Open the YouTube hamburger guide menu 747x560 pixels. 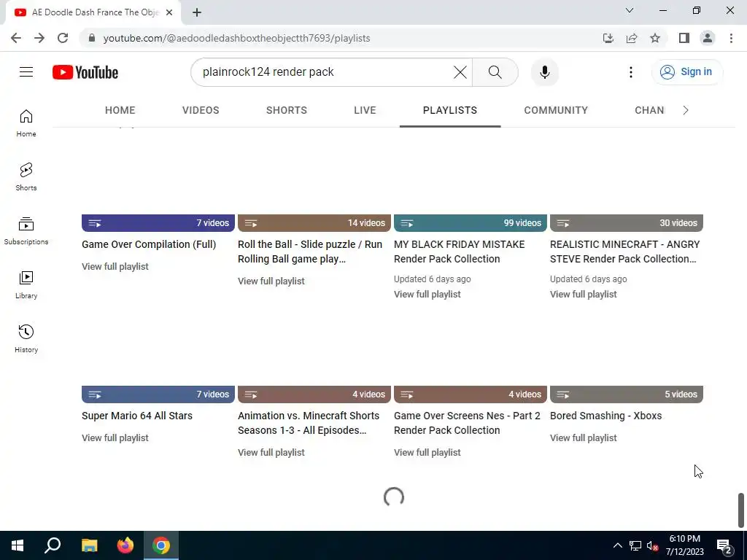[x=26, y=72]
